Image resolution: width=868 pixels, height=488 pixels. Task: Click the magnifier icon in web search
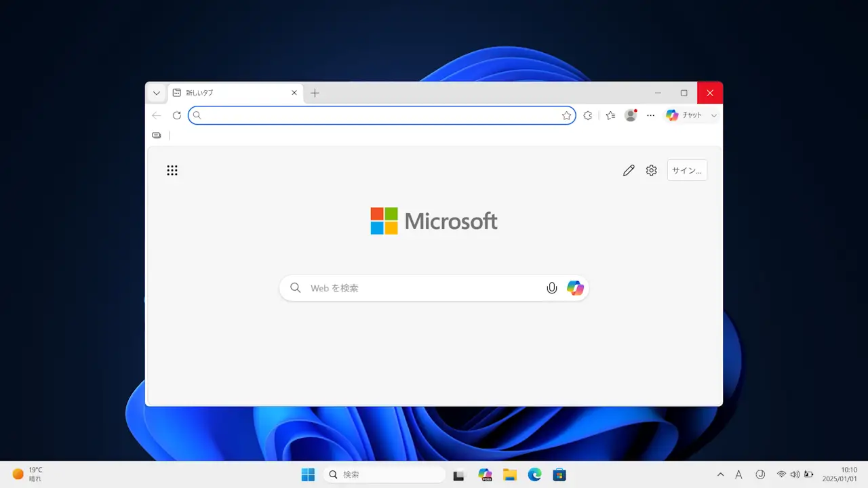296,288
